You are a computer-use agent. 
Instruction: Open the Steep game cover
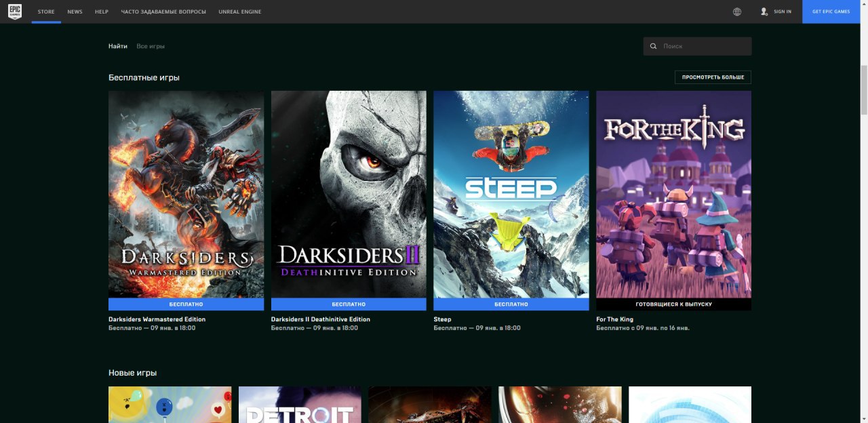511,195
